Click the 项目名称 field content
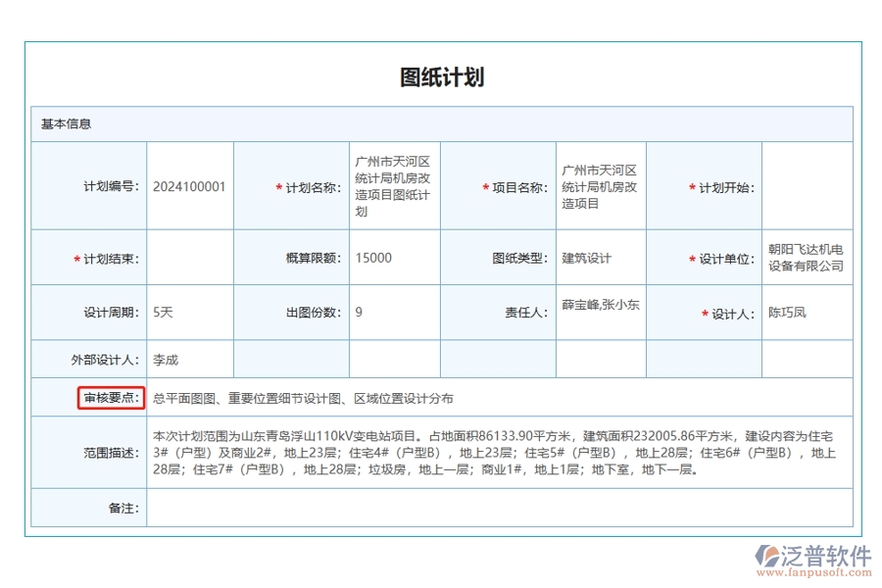 601,185
